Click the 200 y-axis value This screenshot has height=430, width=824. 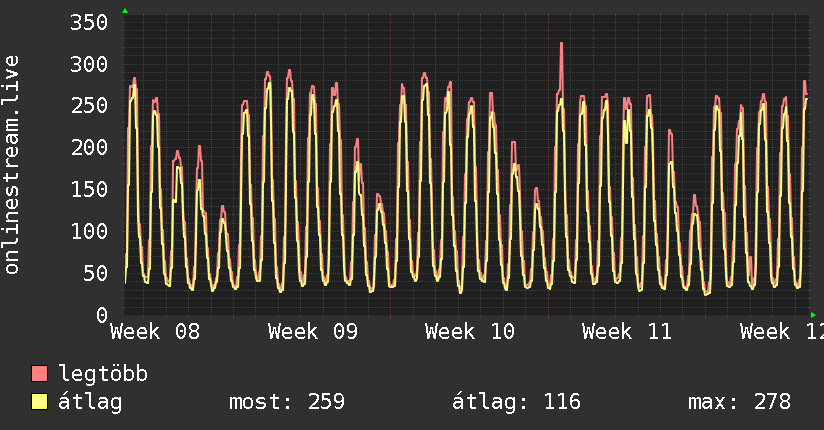pyautogui.click(x=89, y=147)
